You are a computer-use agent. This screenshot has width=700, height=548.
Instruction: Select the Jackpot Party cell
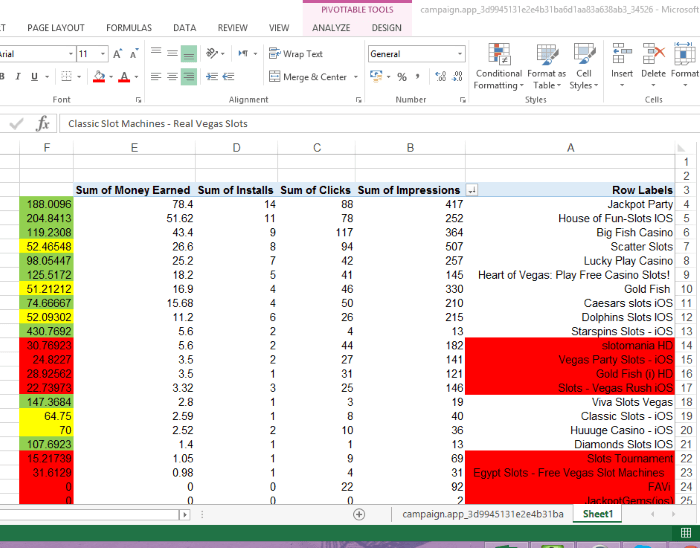(570, 204)
